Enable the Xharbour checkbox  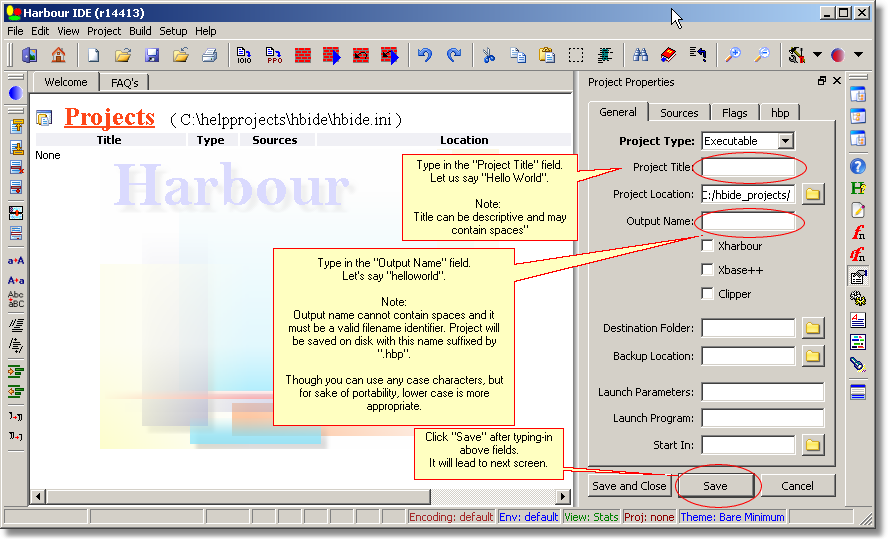tap(708, 246)
